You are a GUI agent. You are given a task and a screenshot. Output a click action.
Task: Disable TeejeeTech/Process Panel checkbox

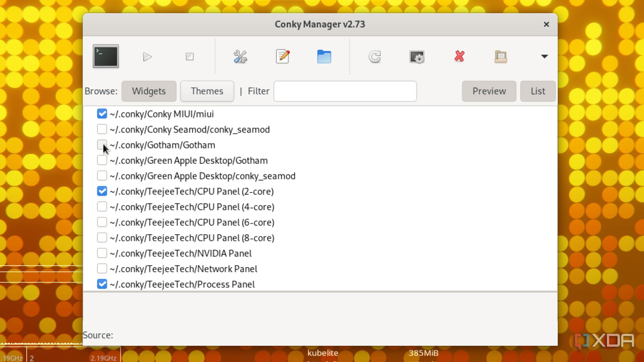102,284
